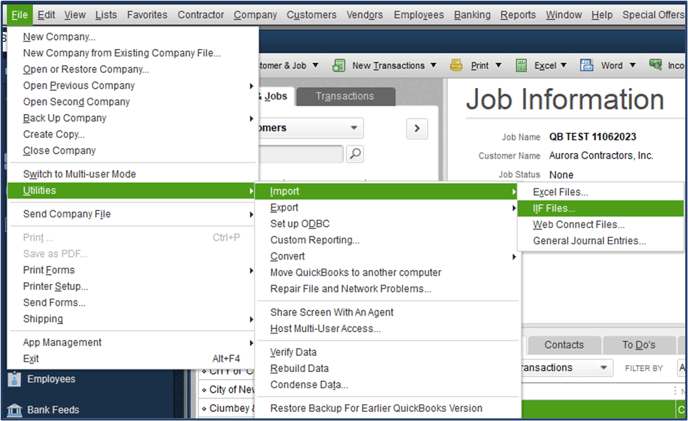Switch to the Contacts tab
The height and width of the screenshot is (421, 688).
point(564,345)
